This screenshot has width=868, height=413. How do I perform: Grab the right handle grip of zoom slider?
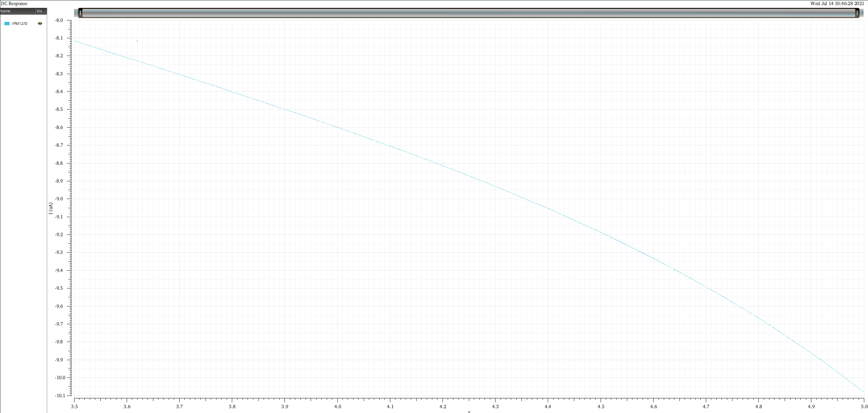pos(857,13)
